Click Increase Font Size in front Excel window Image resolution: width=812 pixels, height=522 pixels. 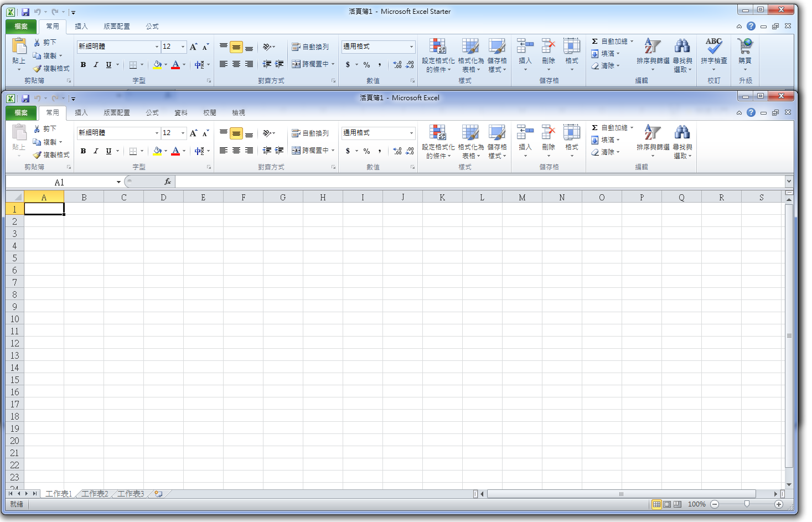tap(193, 133)
